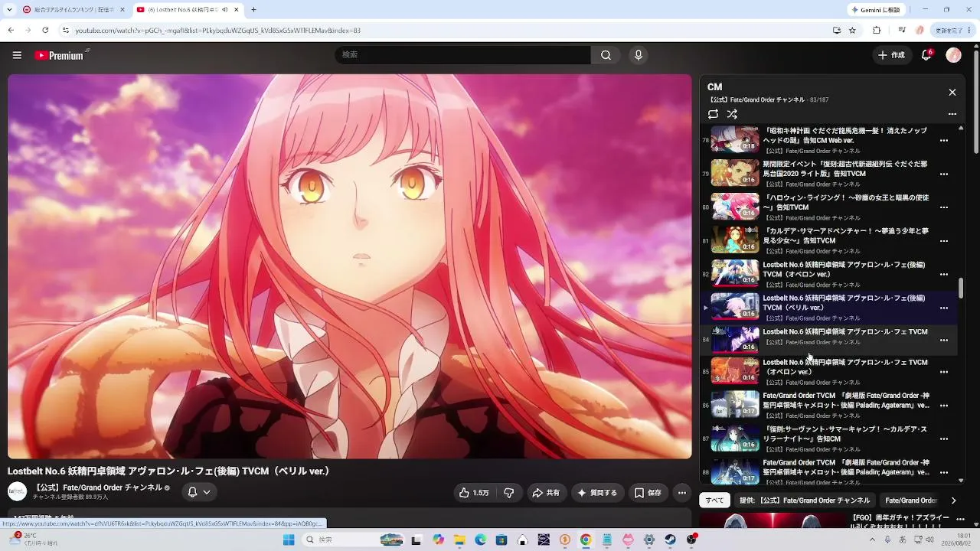980x551 pixels.
Task: Toggle loop playlist in the CM panel
Action: click(x=713, y=114)
